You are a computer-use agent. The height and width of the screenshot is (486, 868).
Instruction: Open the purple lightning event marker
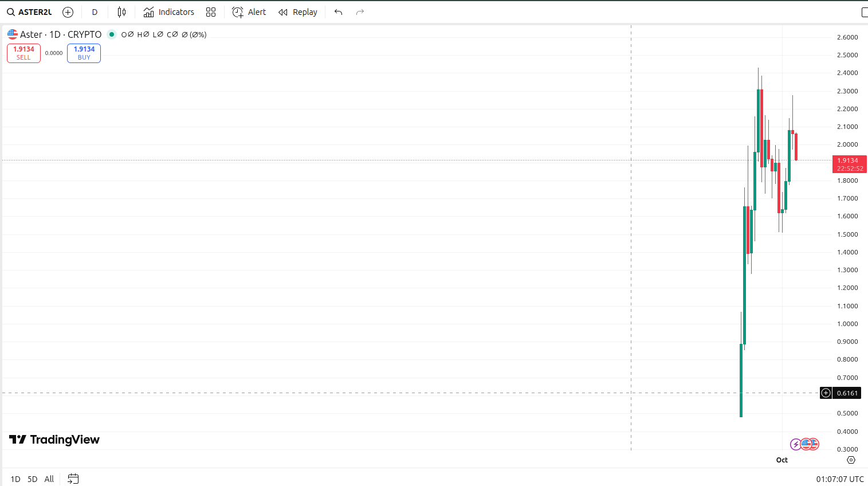pyautogui.click(x=796, y=444)
